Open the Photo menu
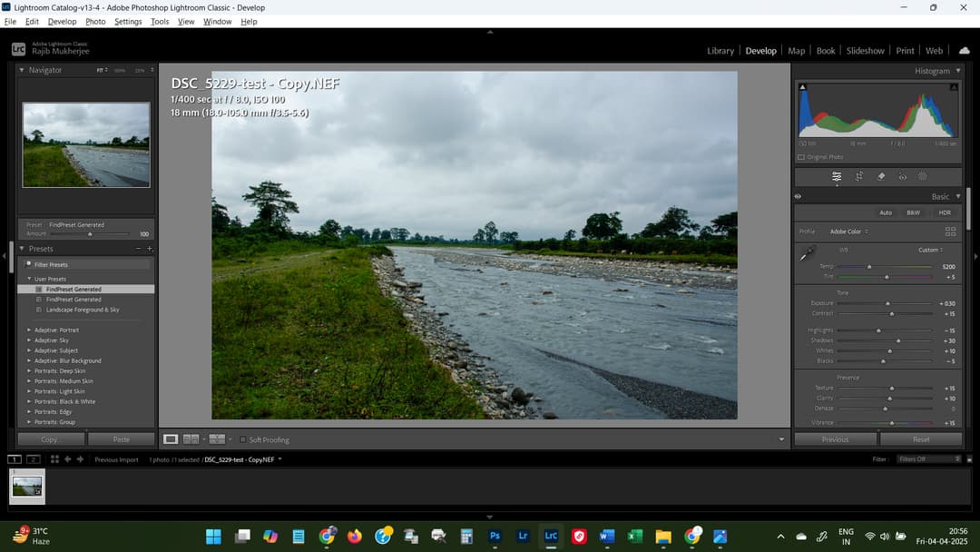 pos(95,21)
